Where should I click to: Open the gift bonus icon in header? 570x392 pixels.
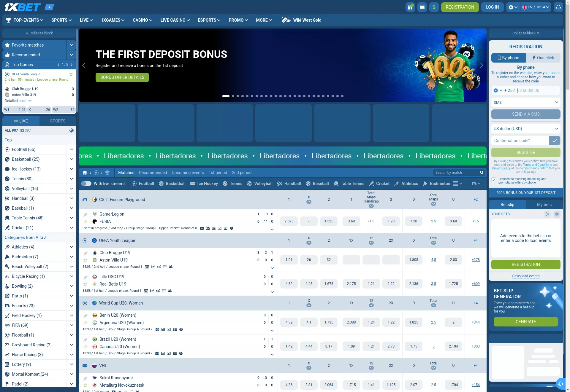(x=410, y=7)
